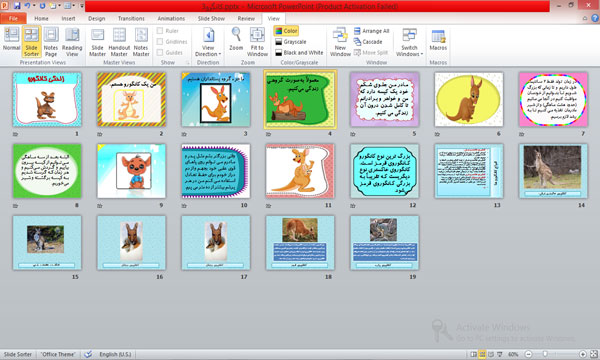Switch to the Transitions tab
600x360 pixels.
(131, 18)
